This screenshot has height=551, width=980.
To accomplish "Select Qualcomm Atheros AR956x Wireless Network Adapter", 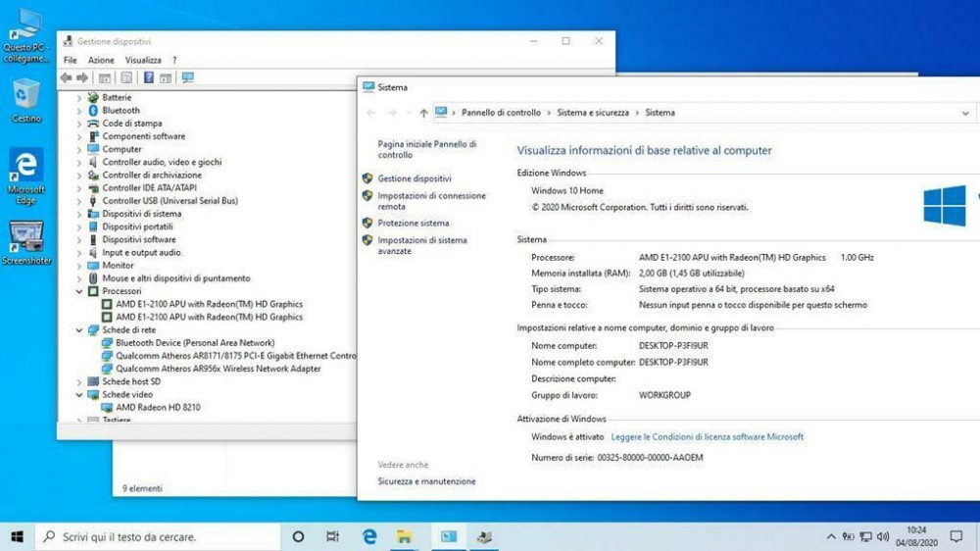I will 219,369.
